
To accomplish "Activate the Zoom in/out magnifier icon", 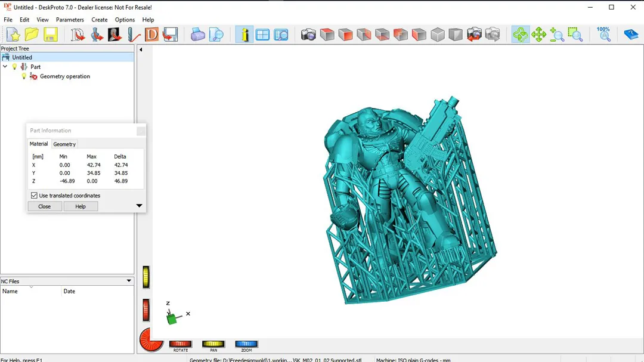I will (x=557, y=35).
